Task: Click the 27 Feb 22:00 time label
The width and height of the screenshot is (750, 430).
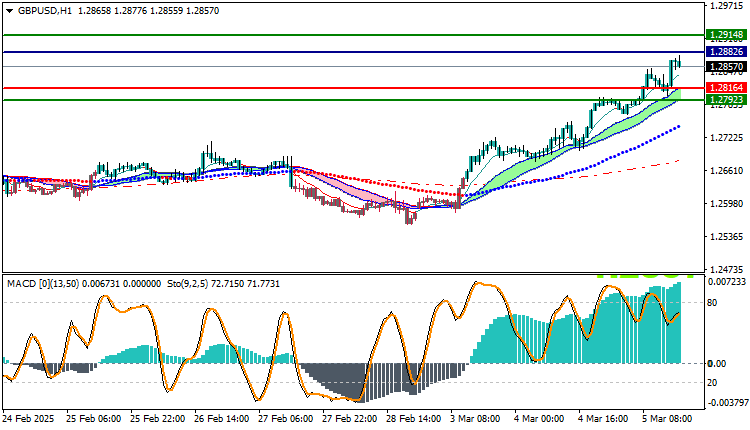Action: coord(350,419)
